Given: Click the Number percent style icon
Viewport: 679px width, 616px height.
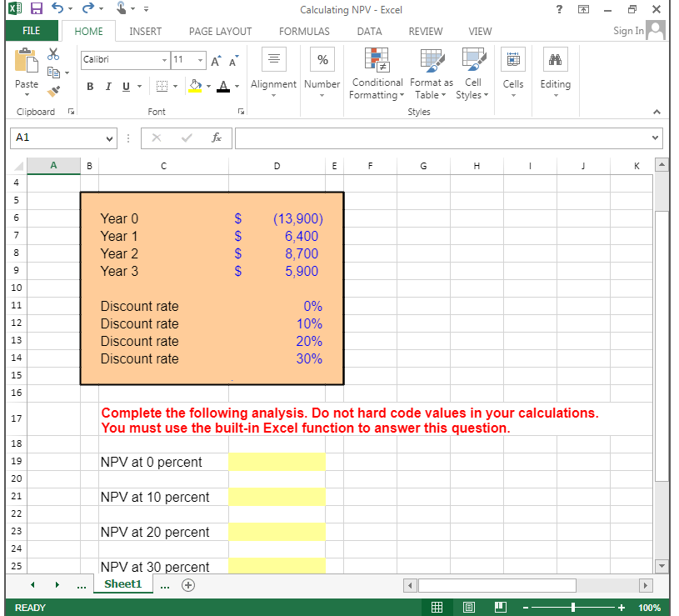Looking at the screenshot, I should [x=322, y=58].
